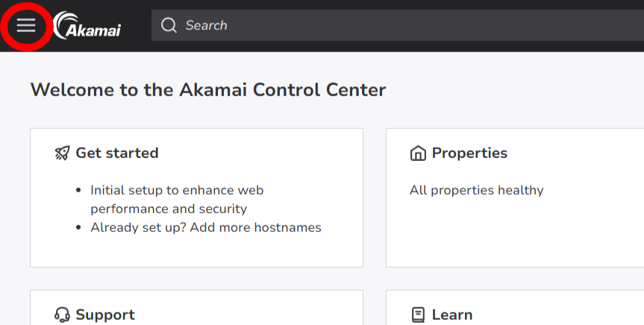Screen dimensions: 644x325
Task: Click the house icon next to Properties
Action: click(418, 154)
